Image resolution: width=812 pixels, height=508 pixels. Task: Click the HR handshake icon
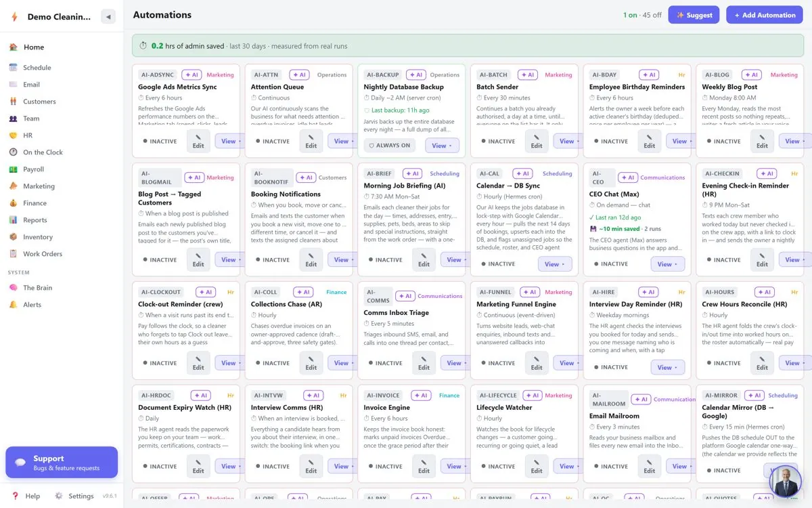[x=13, y=135]
